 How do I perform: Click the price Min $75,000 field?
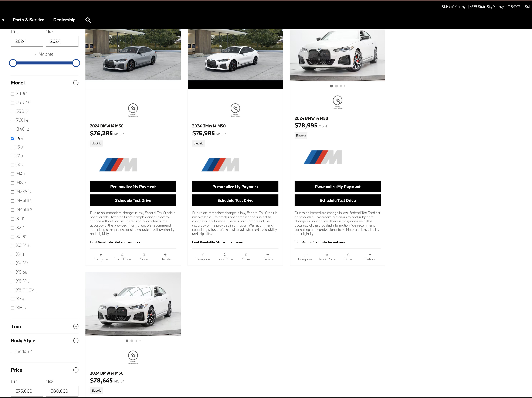(27, 391)
